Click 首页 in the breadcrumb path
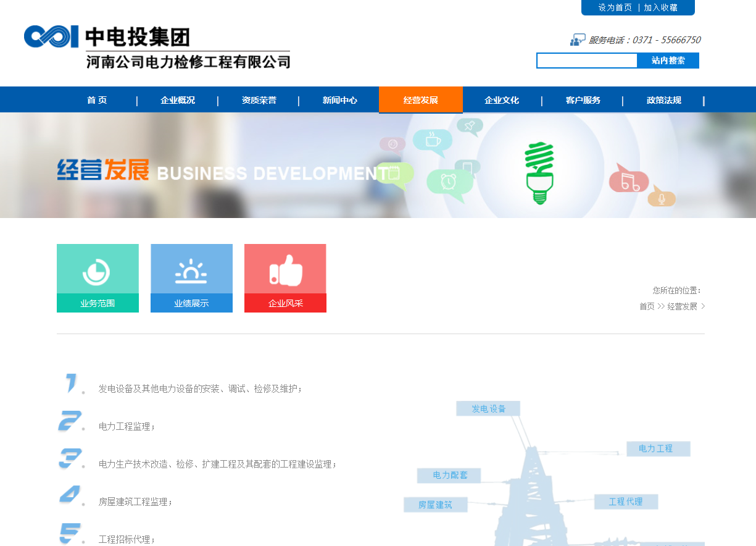756x546 pixels. tap(647, 306)
